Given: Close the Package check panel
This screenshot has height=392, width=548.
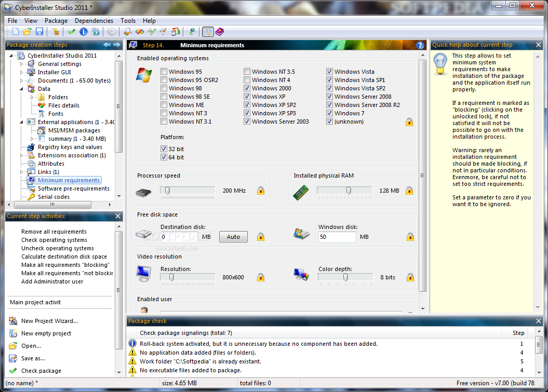Looking at the screenshot, I should (x=539, y=321).
